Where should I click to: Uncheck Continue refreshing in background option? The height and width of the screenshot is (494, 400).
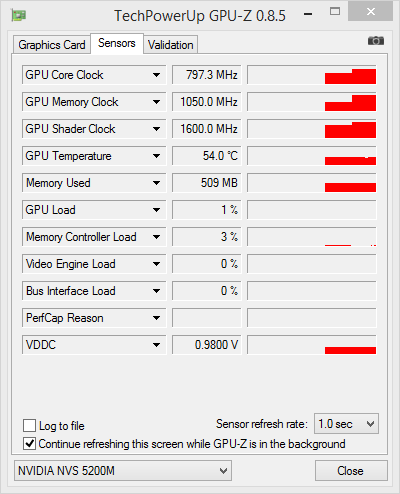click(x=30, y=444)
